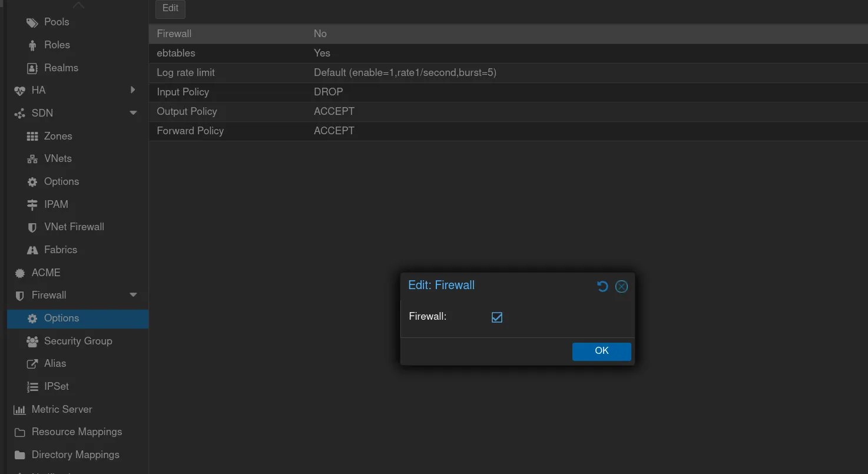Click the Zones grid icon
This screenshot has height=474, width=868.
32,137
